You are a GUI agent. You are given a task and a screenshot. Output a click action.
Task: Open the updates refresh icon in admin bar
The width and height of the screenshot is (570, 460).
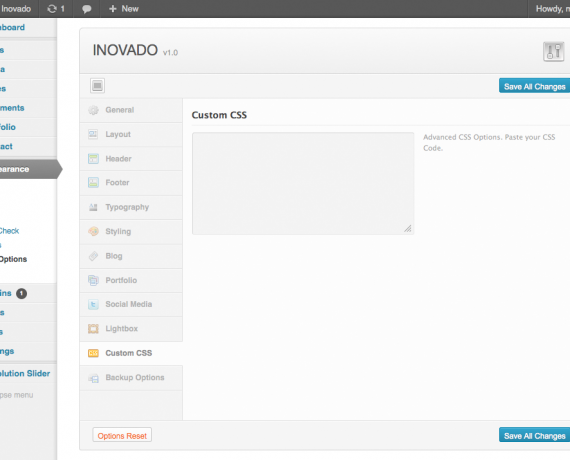coord(52,9)
